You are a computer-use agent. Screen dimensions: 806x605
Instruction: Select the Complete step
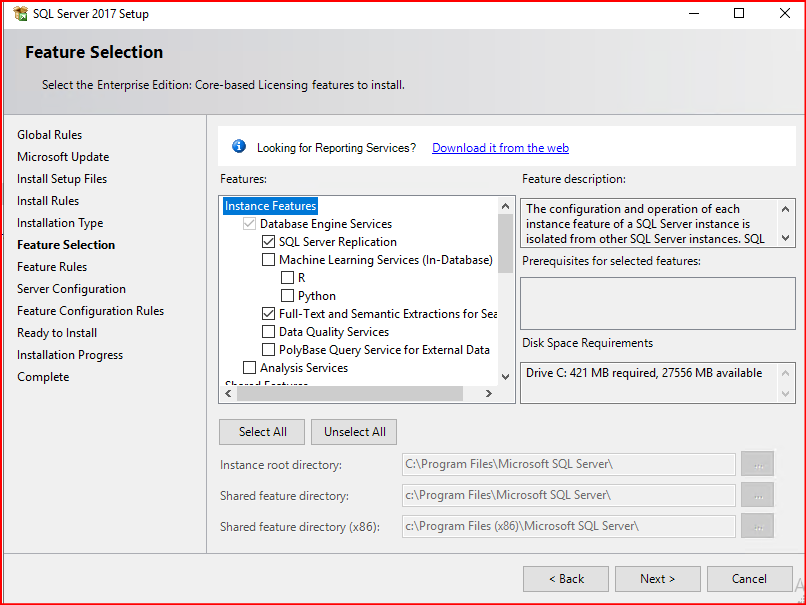pos(43,377)
